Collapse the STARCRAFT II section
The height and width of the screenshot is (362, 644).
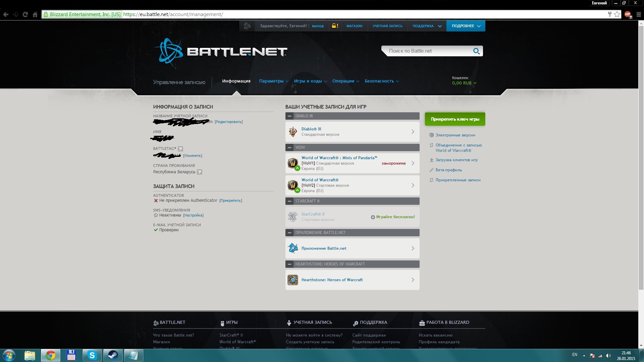[289, 201]
